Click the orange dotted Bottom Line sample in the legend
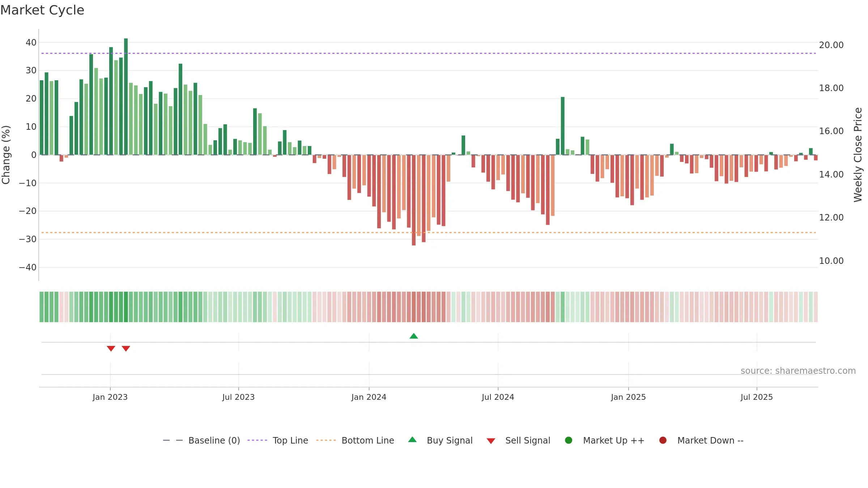Viewport: 868px width, 488px height. [326, 440]
